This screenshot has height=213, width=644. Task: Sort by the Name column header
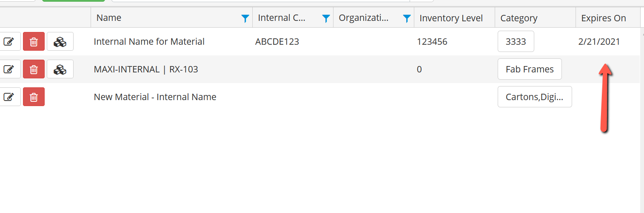[109, 18]
